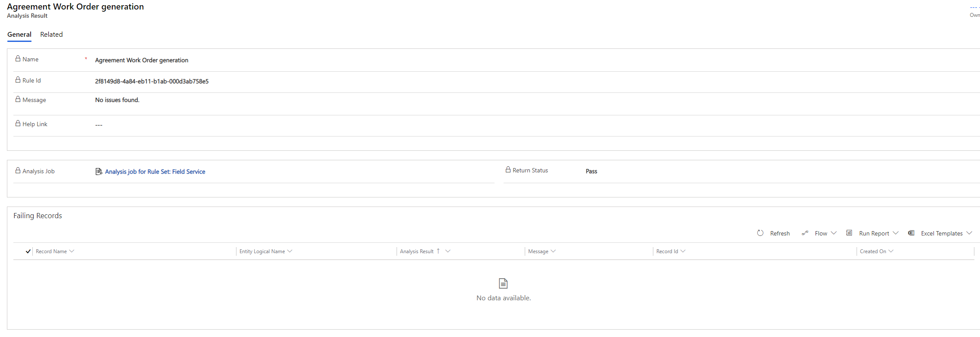Click the Message field 'No issues found.'

point(117,100)
